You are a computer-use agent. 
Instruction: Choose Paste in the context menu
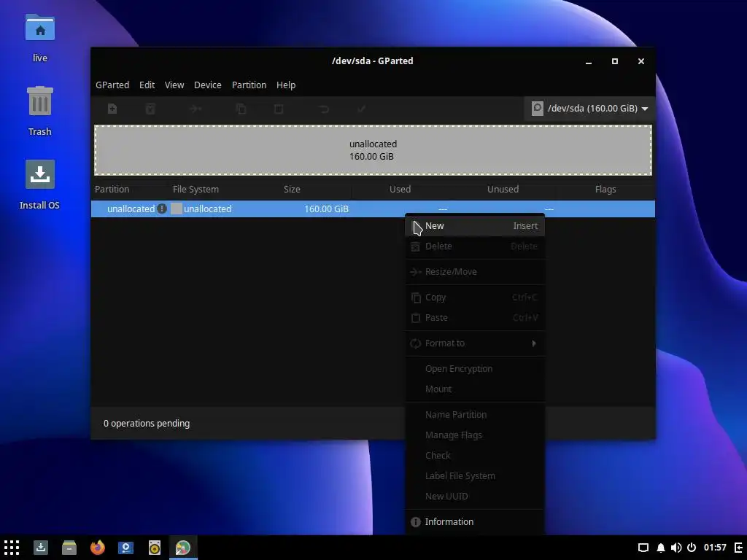click(474, 318)
